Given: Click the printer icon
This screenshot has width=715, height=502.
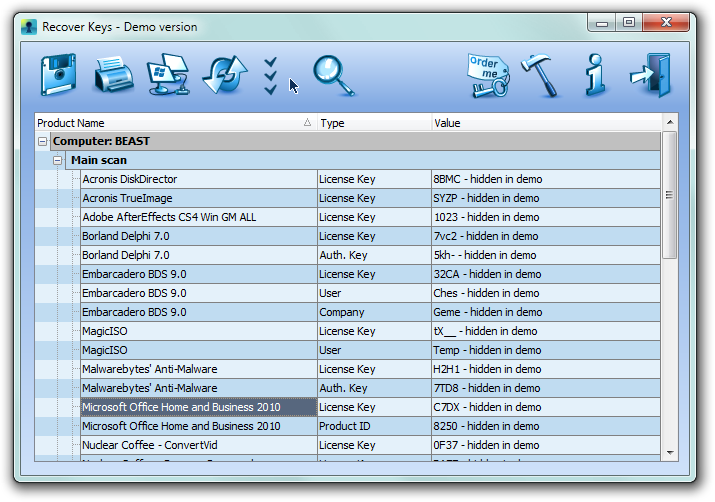Looking at the screenshot, I should [x=114, y=74].
